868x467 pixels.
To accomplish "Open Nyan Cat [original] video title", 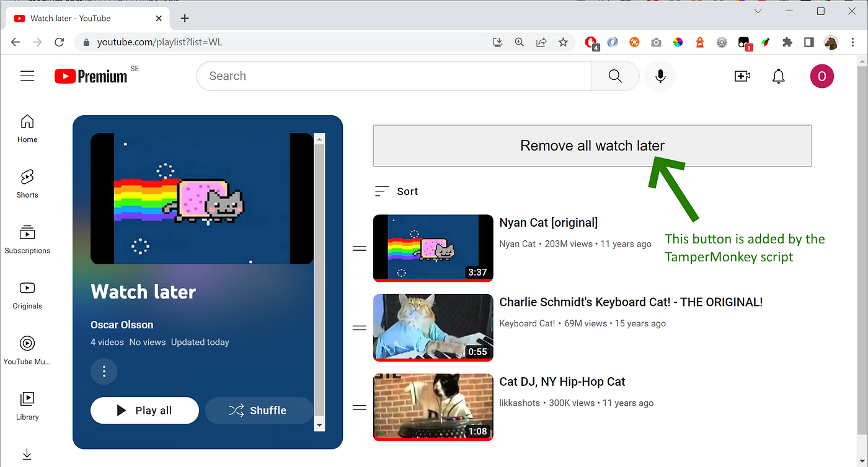I will click(x=549, y=222).
